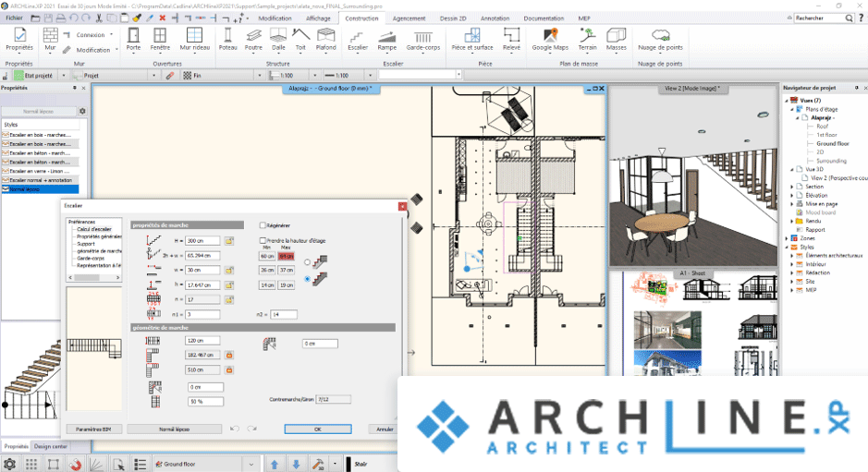
Task: Switch to the Affichage ribbon tab
Action: (318, 18)
